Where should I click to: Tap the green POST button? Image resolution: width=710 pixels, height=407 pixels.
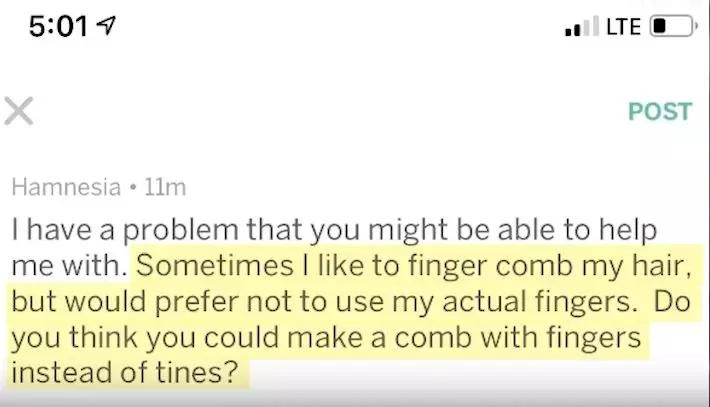coord(659,111)
